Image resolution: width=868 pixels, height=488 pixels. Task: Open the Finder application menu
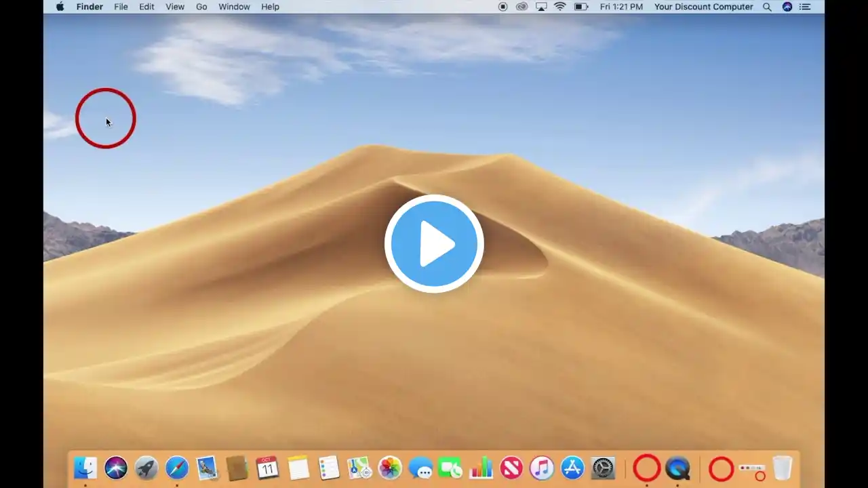pos(90,7)
